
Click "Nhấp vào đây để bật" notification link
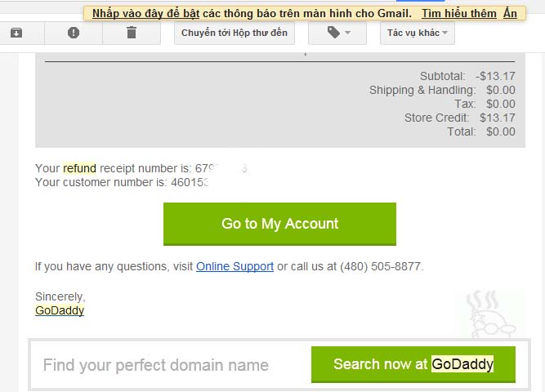click(146, 14)
